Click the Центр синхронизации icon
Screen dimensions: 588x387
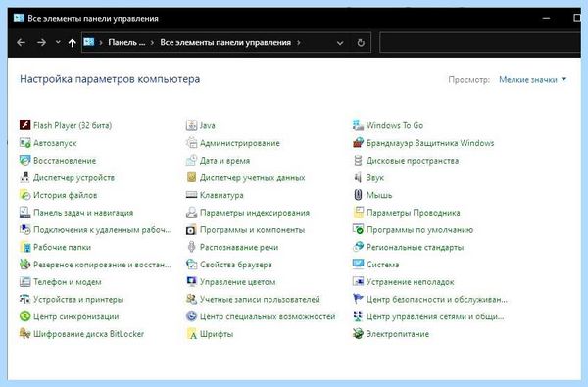click(x=24, y=316)
